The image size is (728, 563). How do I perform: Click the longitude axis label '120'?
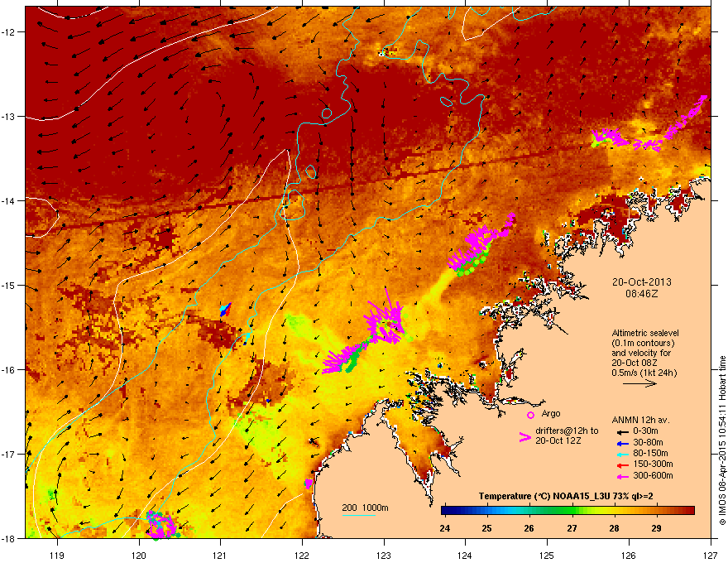click(139, 555)
